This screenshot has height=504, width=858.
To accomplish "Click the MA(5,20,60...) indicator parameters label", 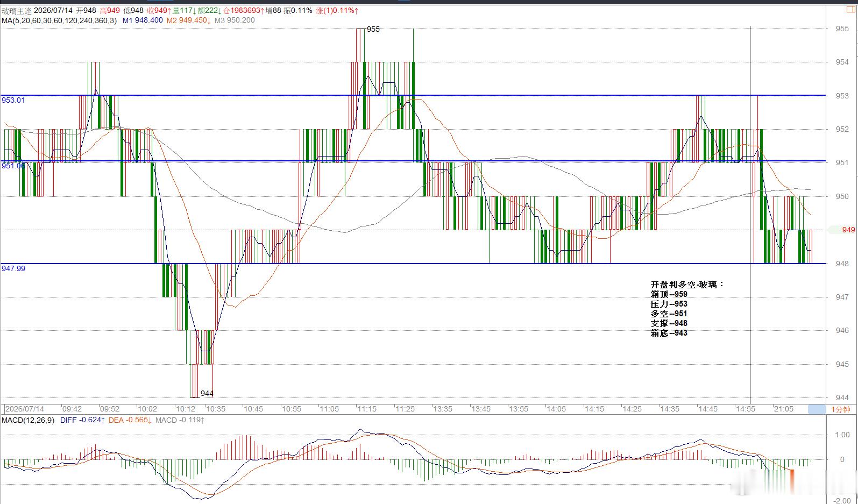I will coord(59,20).
